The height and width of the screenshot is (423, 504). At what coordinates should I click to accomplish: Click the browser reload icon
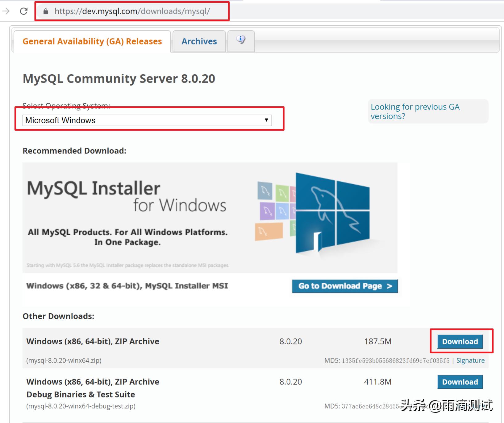coord(24,11)
